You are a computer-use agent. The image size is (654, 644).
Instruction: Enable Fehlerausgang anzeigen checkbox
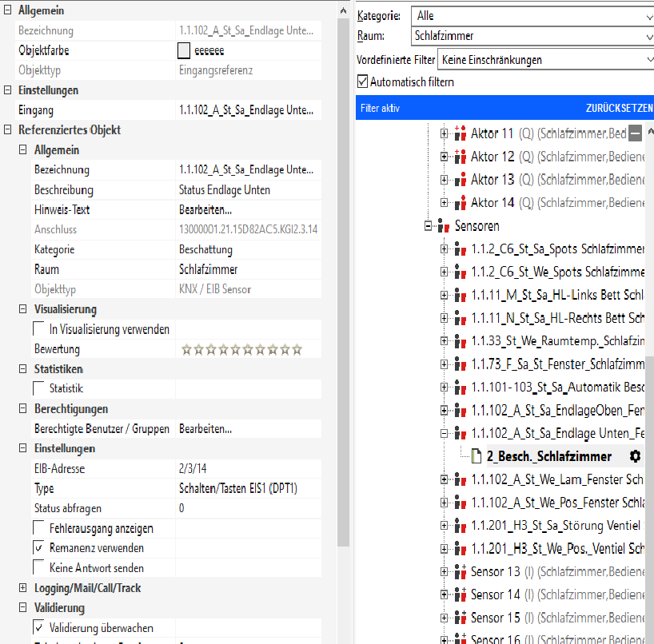(39, 527)
